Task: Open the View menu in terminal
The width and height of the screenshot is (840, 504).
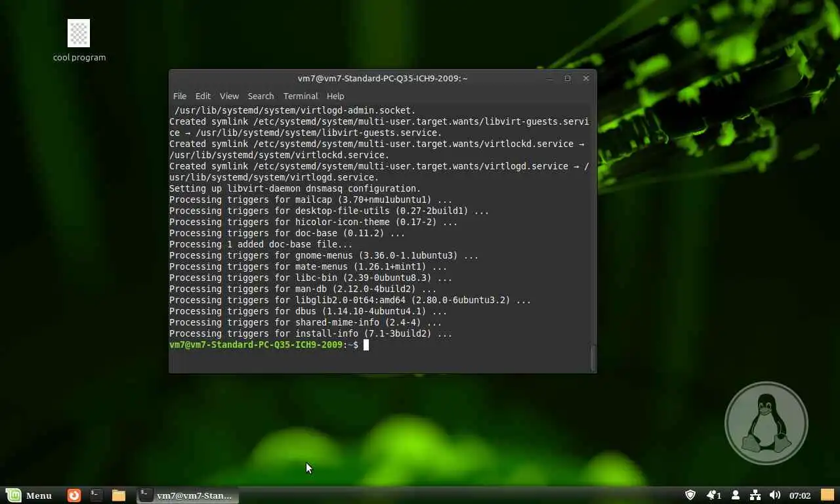Action: [229, 96]
